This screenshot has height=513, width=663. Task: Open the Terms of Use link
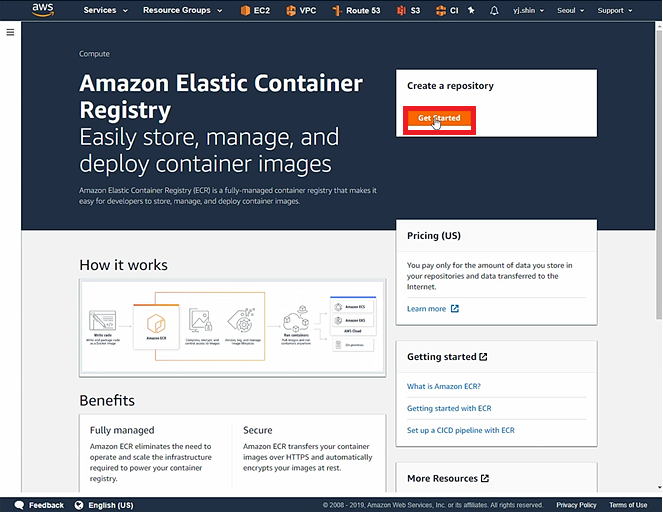tap(628, 505)
